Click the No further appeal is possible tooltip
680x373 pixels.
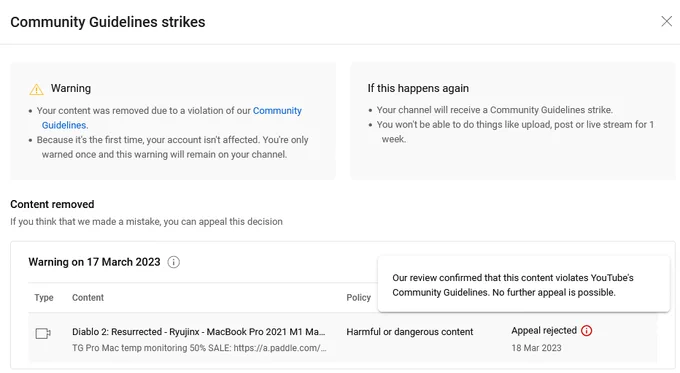(x=523, y=285)
